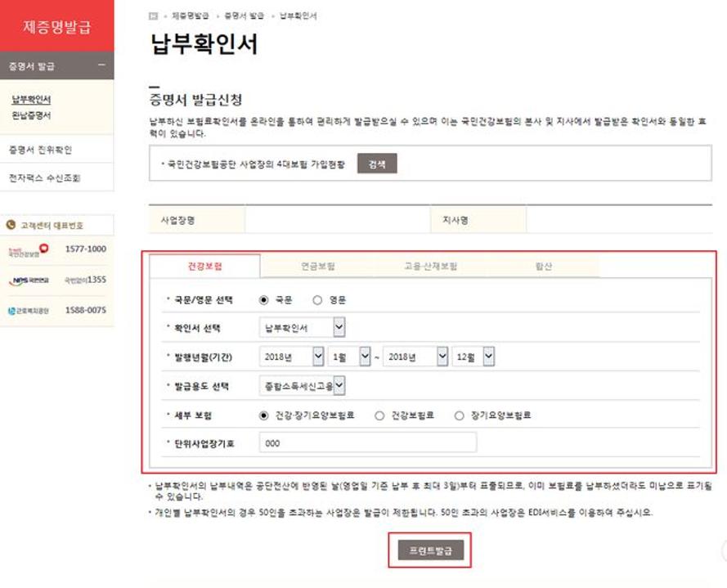Viewport: 727px width, 588px height.
Task: Click the 프린트발급 button
Action: (x=429, y=551)
